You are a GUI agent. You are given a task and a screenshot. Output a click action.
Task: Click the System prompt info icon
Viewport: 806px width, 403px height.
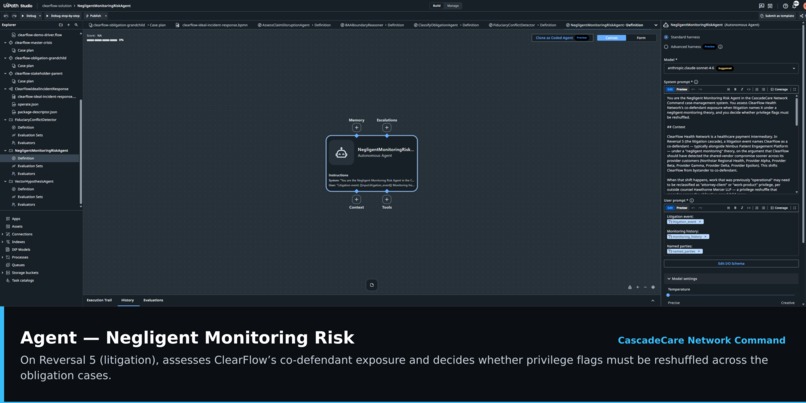(x=696, y=82)
